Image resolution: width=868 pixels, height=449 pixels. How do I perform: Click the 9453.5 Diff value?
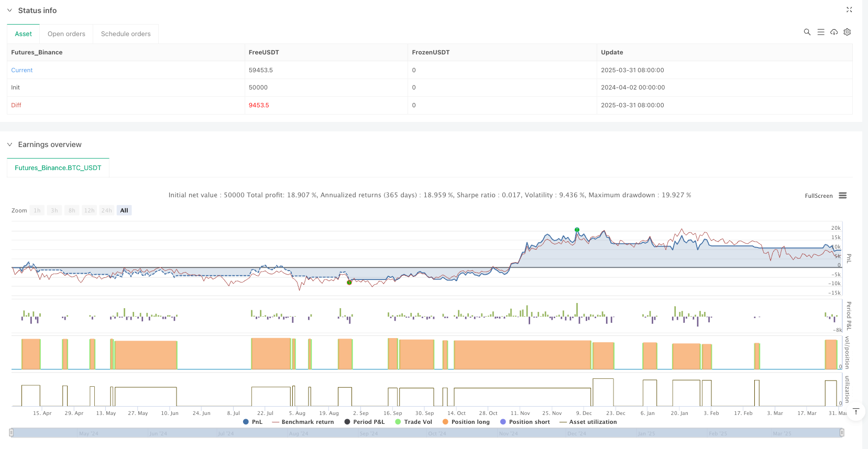click(x=259, y=105)
